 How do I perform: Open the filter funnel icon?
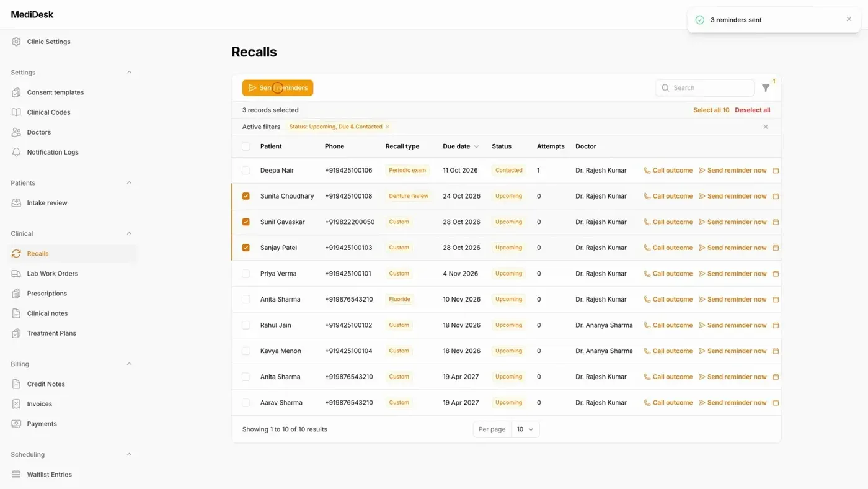[x=766, y=88]
